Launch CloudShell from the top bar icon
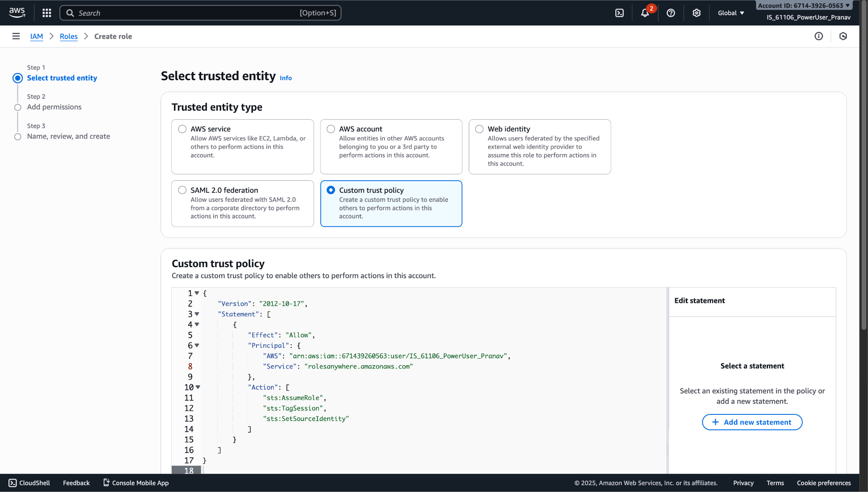 point(619,13)
